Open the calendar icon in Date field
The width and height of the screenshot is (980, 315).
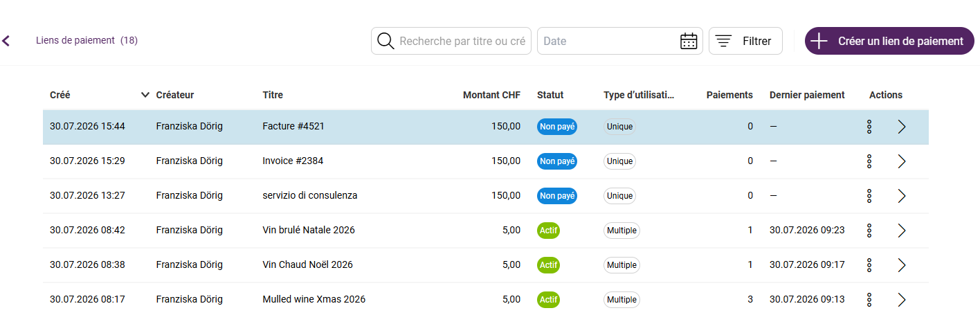coord(689,41)
